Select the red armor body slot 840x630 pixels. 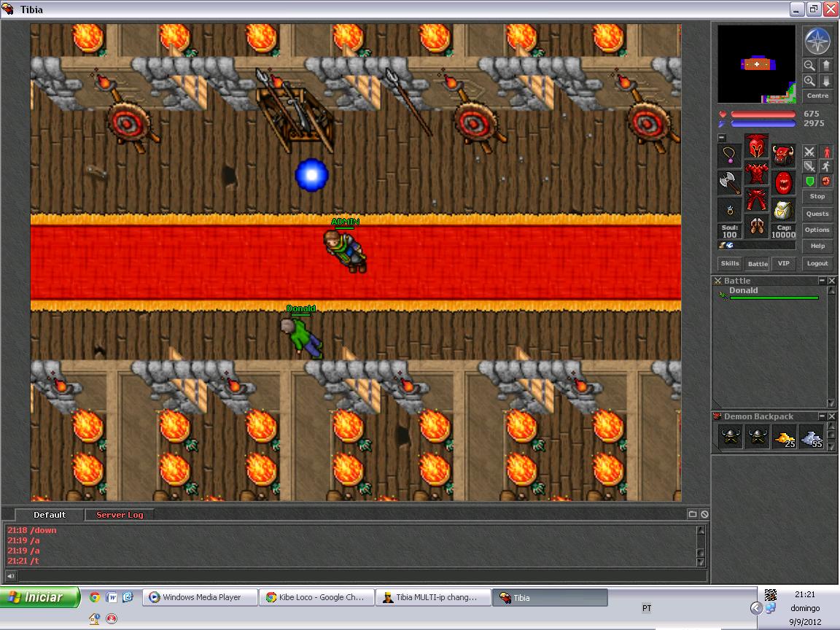tap(756, 173)
